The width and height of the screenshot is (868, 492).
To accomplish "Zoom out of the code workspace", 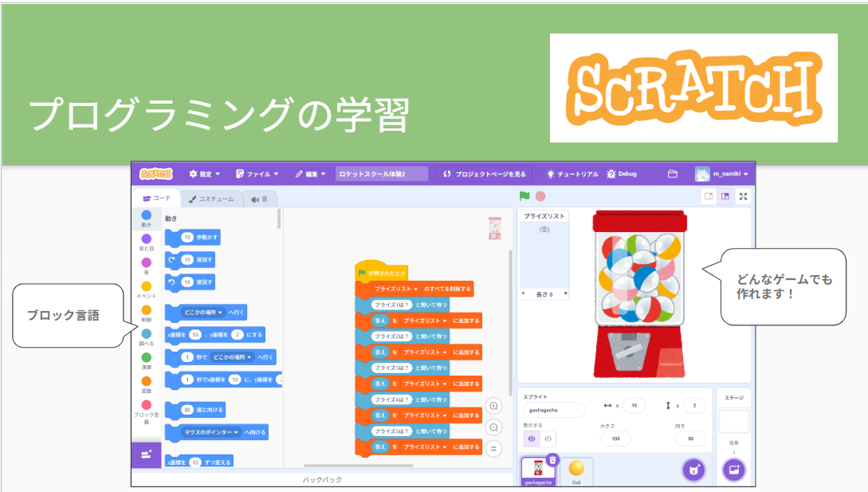I will point(494,427).
